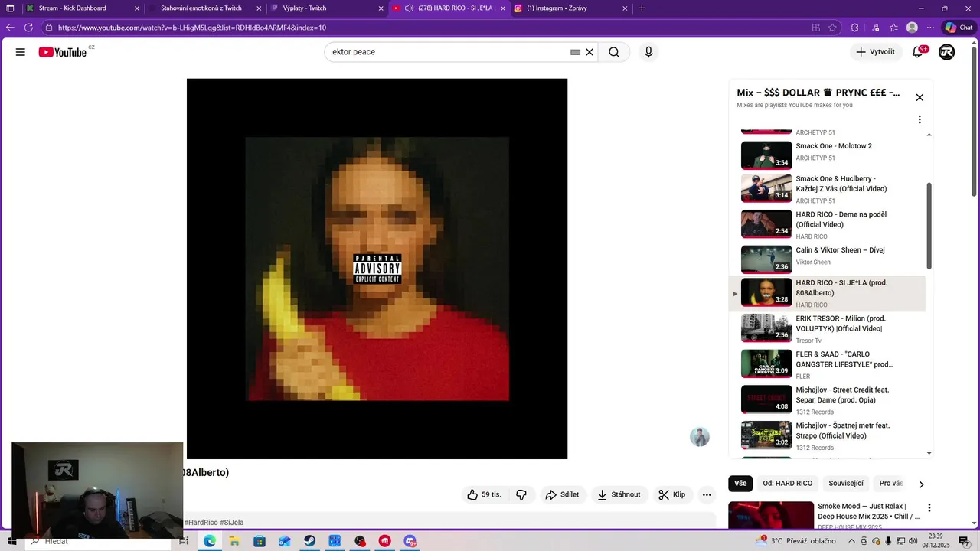Open the taskbar volume control
The image size is (980, 551).
coord(913,541)
